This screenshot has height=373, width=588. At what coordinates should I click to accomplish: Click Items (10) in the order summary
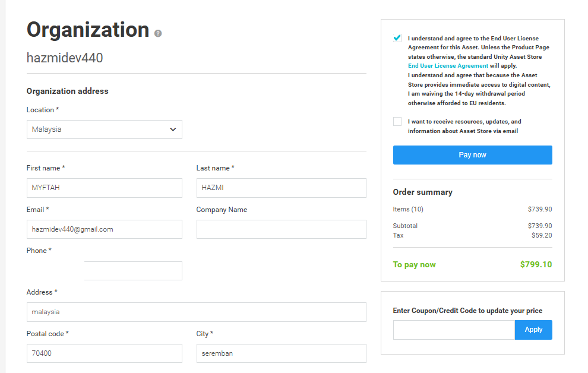[x=408, y=209]
